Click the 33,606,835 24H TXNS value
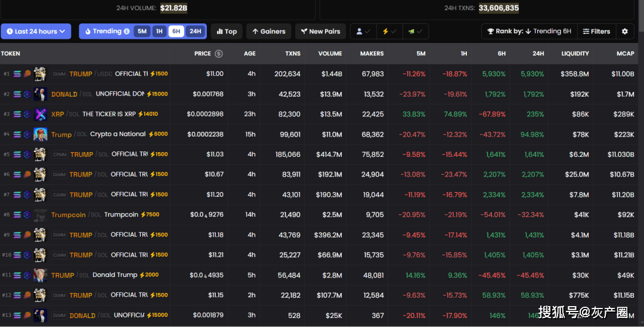 [x=499, y=8]
